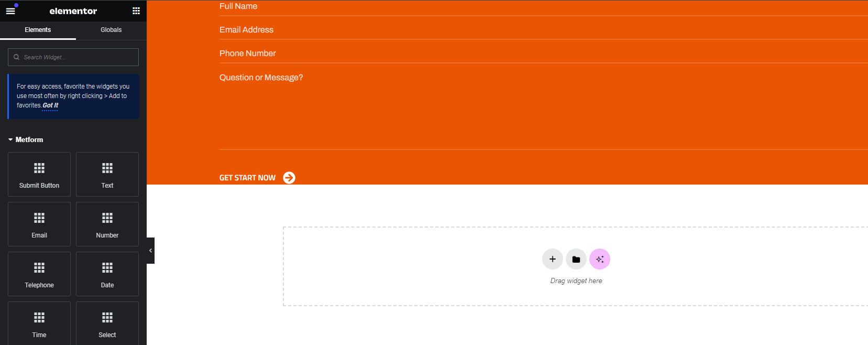Click the search magnifier icon

pos(17,57)
